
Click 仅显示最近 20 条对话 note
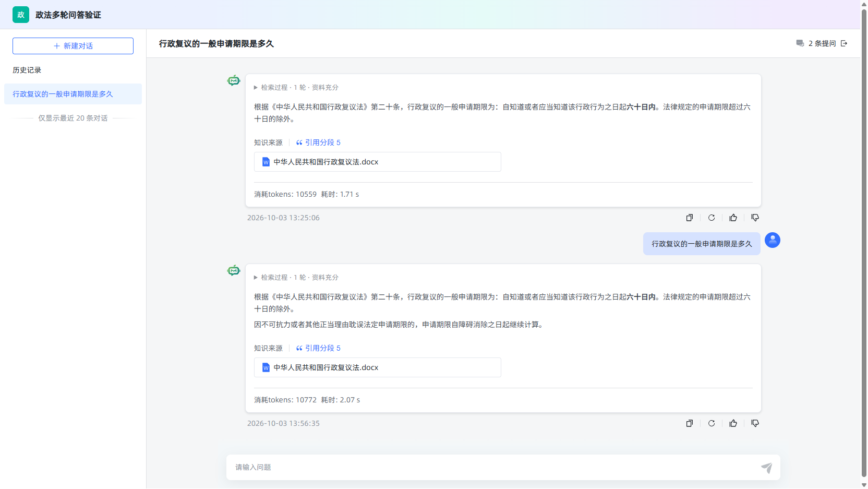click(73, 118)
